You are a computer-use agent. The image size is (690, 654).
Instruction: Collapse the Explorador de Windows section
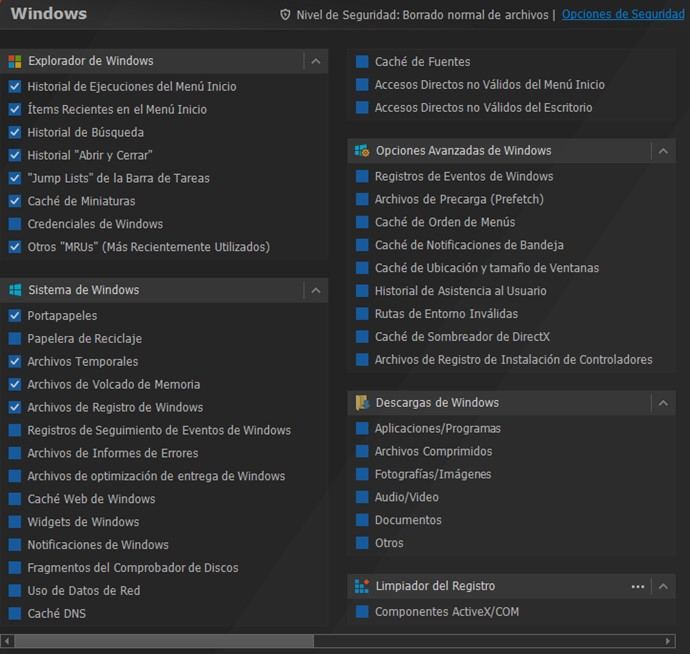coord(316,61)
